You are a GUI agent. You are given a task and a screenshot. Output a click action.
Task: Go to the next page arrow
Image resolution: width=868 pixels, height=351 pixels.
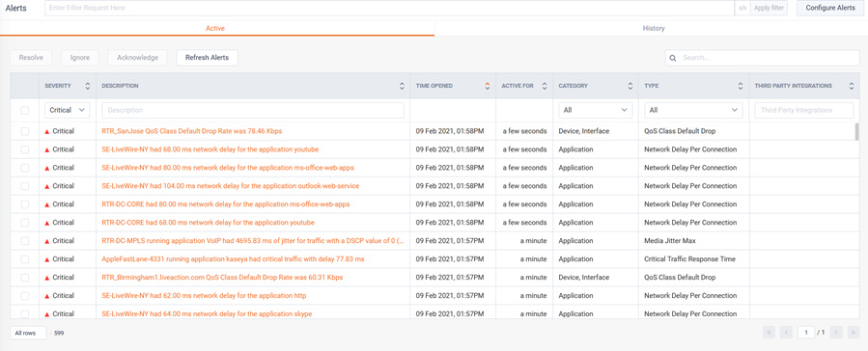pyautogui.click(x=836, y=333)
